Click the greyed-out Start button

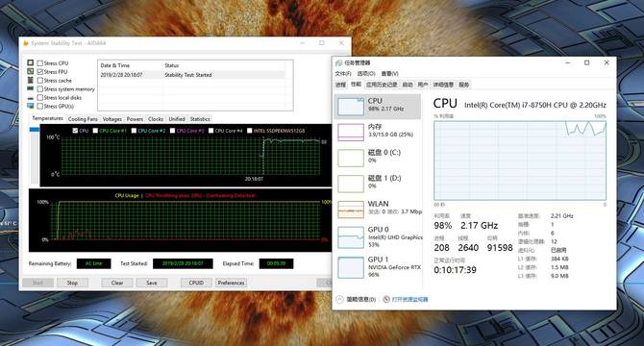(x=37, y=283)
